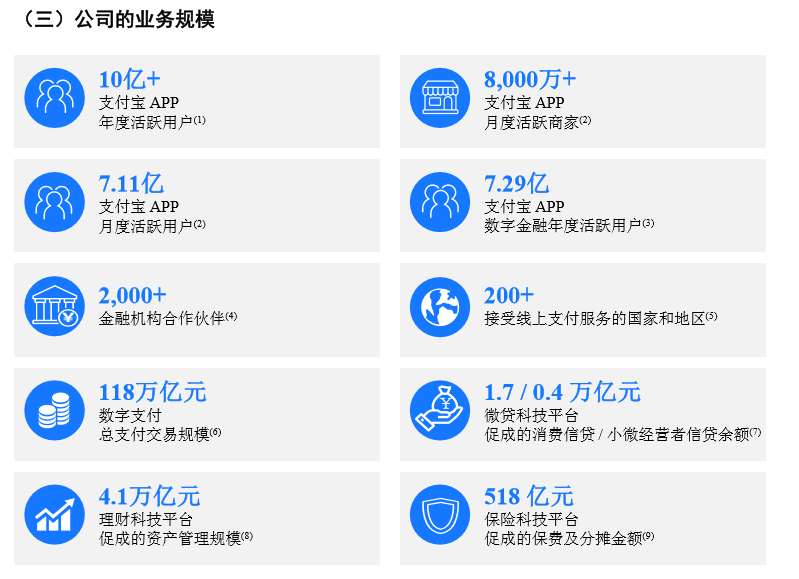Click the figure 118万亿元
The height and width of the screenshot is (579, 799).
pos(152,392)
